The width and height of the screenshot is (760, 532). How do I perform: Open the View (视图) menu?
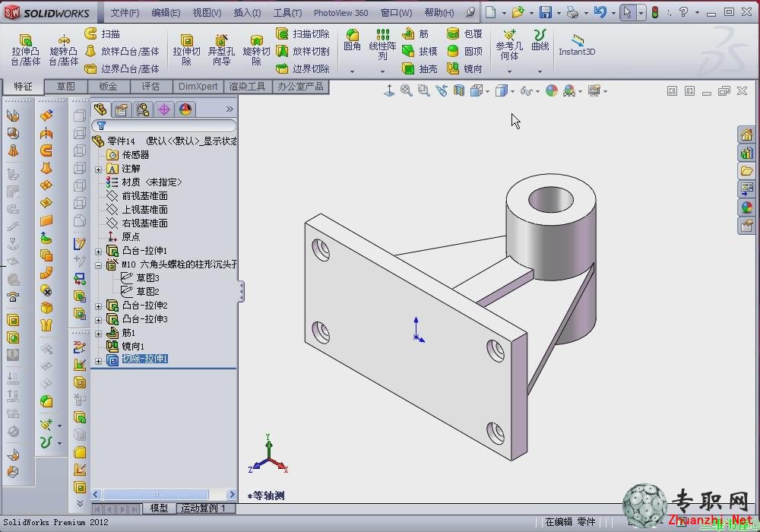[207, 13]
